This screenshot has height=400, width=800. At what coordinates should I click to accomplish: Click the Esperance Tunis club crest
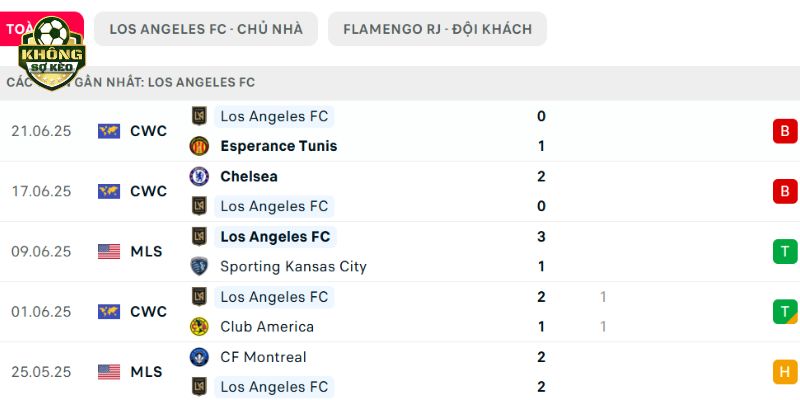199,146
